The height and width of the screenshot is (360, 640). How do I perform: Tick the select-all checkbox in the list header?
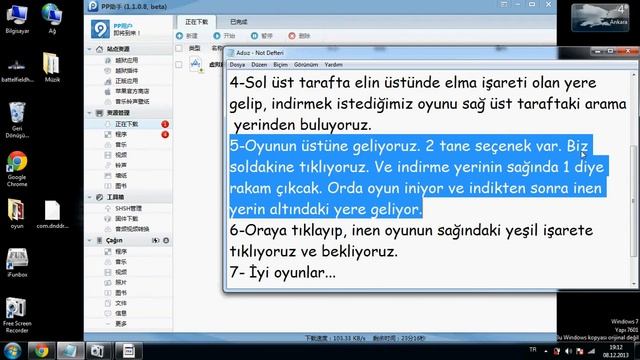point(179,48)
